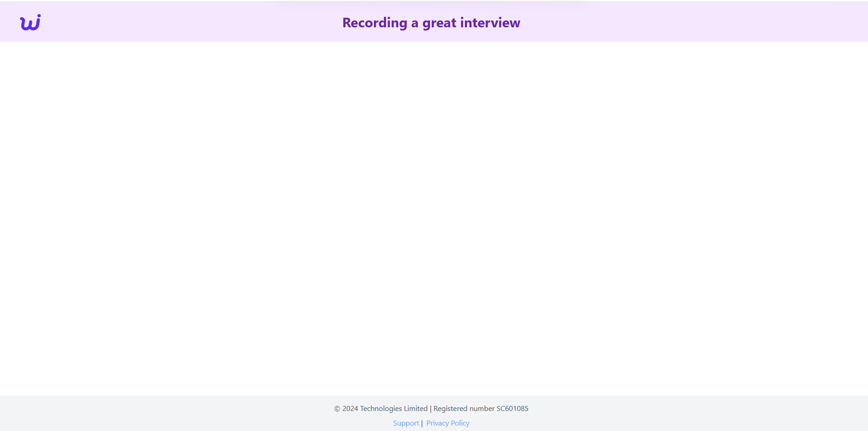868x431 pixels.
Task: Select the SC601085 registration number
Action: [512, 409]
